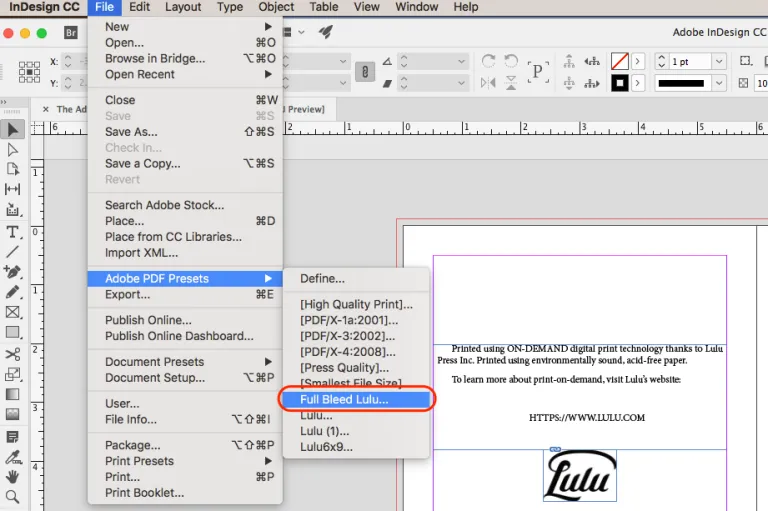
Task: Open the Type menu
Action: [x=230, y=7]
